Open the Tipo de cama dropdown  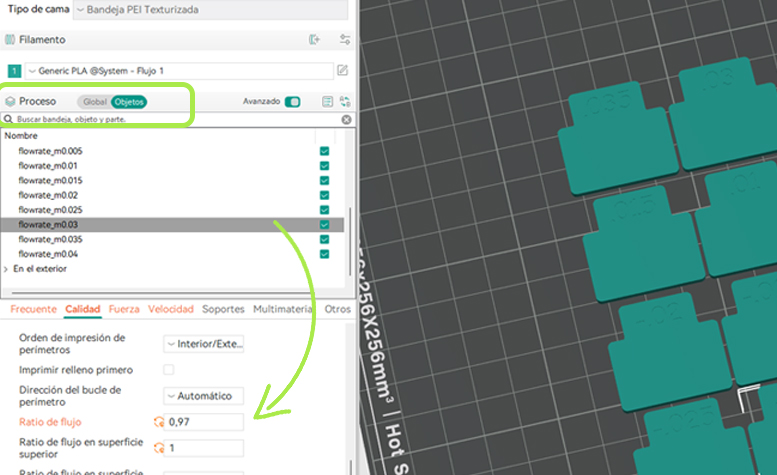click(x=211, y=9)
